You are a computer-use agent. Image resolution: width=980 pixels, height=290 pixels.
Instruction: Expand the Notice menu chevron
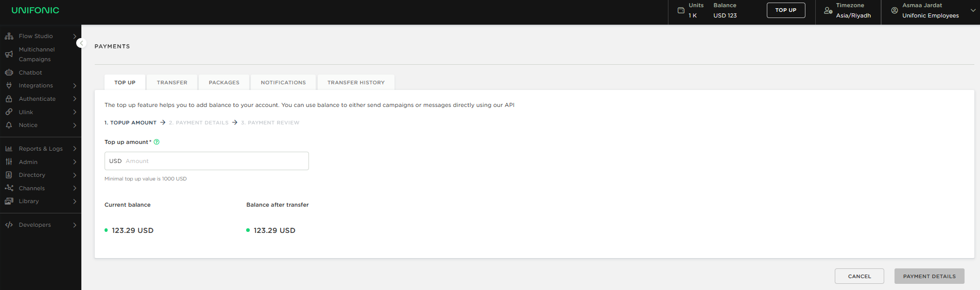pos(75,125)
